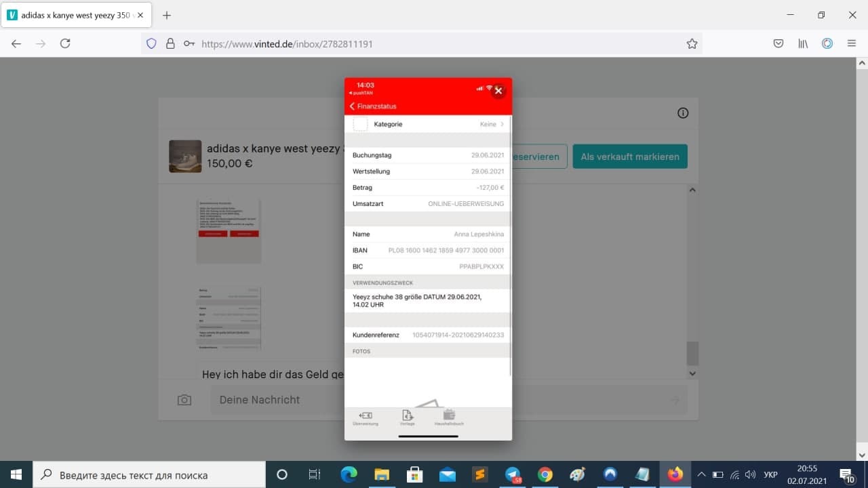The height and width of the screenshot is (488, 868).
Task: Open the volume control in the tray
Action: 750,474
